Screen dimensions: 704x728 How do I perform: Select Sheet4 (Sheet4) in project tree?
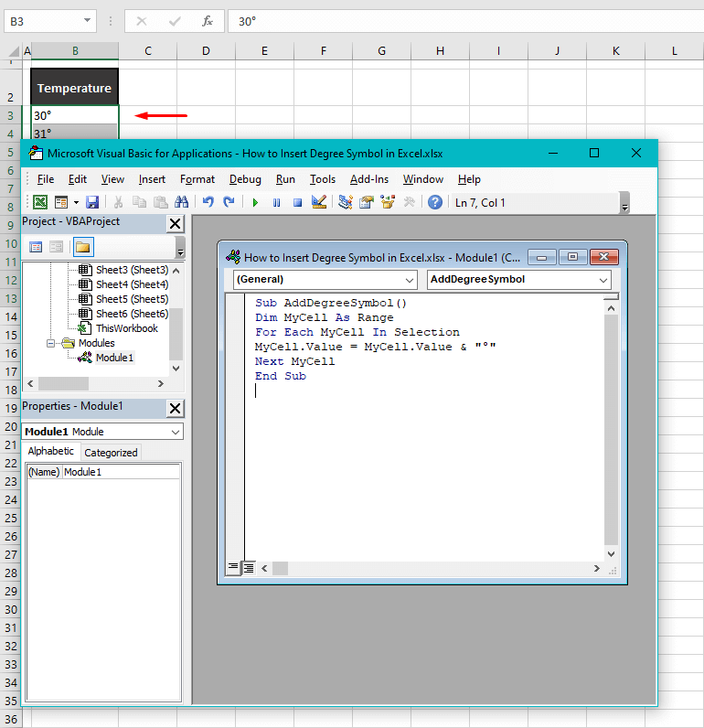pos(132,284)
